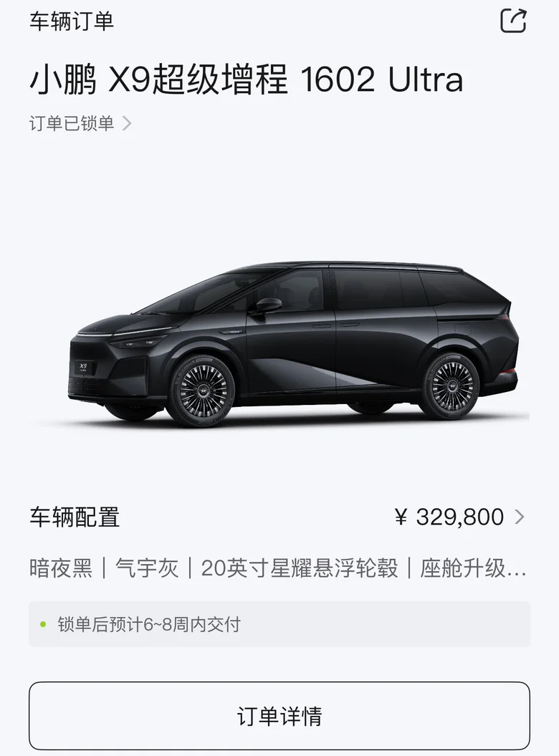Click the green delivery status dot
559x756 pixels.
pyautogui.click(x=43, y=624)
